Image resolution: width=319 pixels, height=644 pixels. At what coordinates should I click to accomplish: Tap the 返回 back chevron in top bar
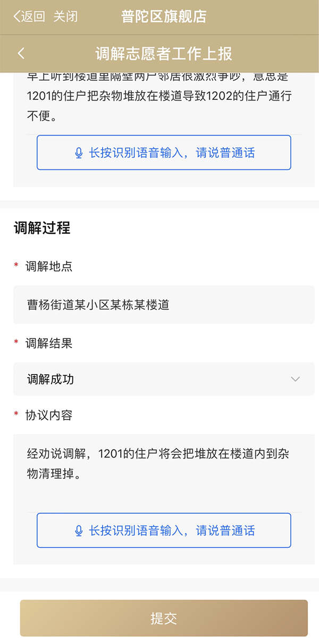pos(17,16)
